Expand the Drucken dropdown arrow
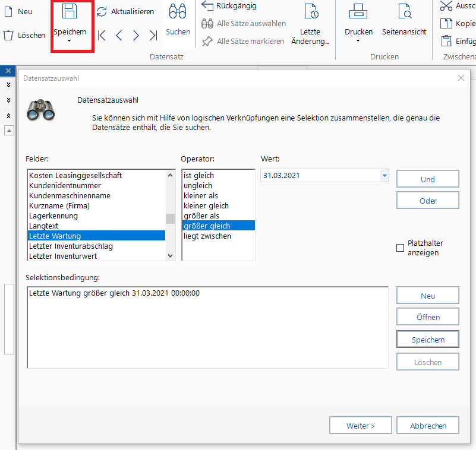This screenshot has width=476, height=450. 358,40
